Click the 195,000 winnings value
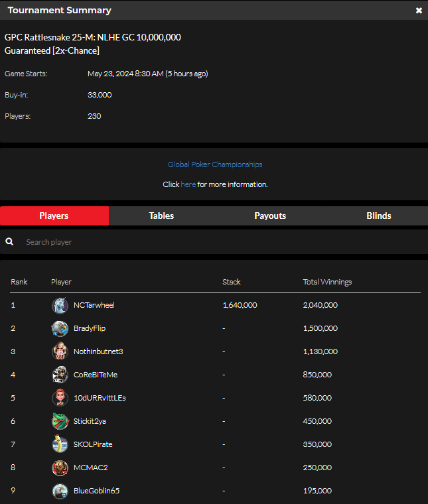Image resolution: width=428 pixels, height=504 pixels. click(x=317, y=491)
